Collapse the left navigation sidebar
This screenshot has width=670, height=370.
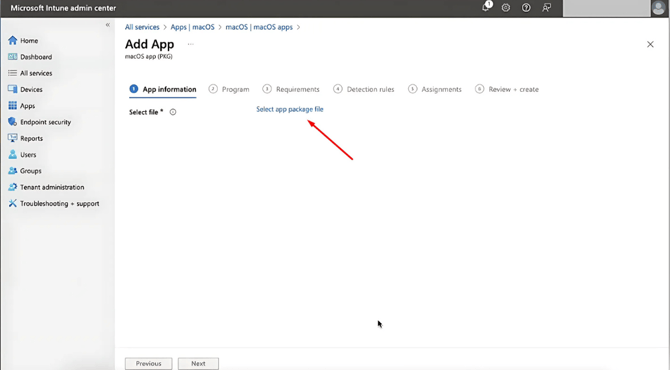click(x=108, y=25)
